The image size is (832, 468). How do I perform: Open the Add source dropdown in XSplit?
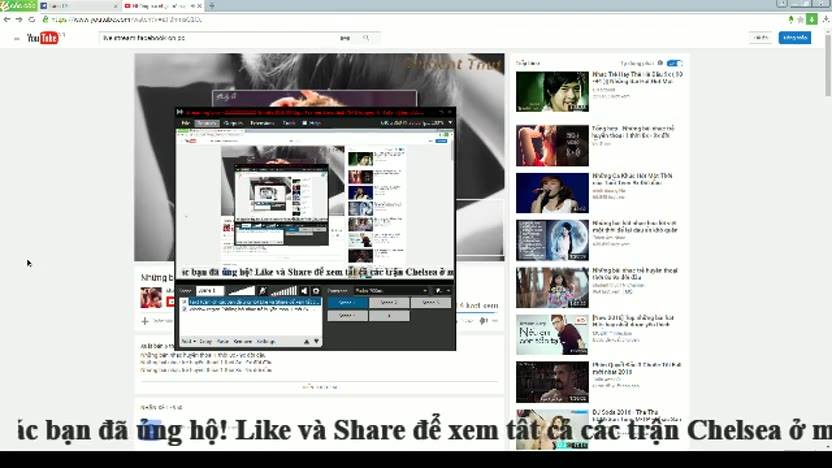click(188, 341)
